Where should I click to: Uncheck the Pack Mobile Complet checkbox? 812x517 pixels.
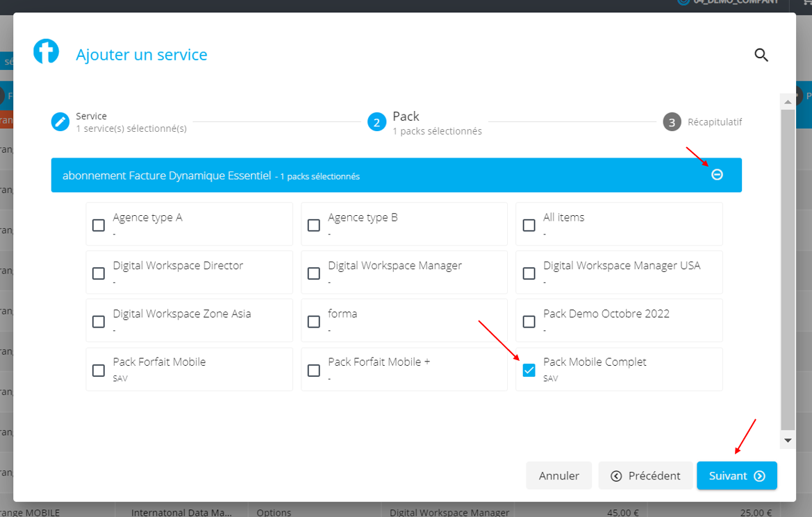[529, 371]
